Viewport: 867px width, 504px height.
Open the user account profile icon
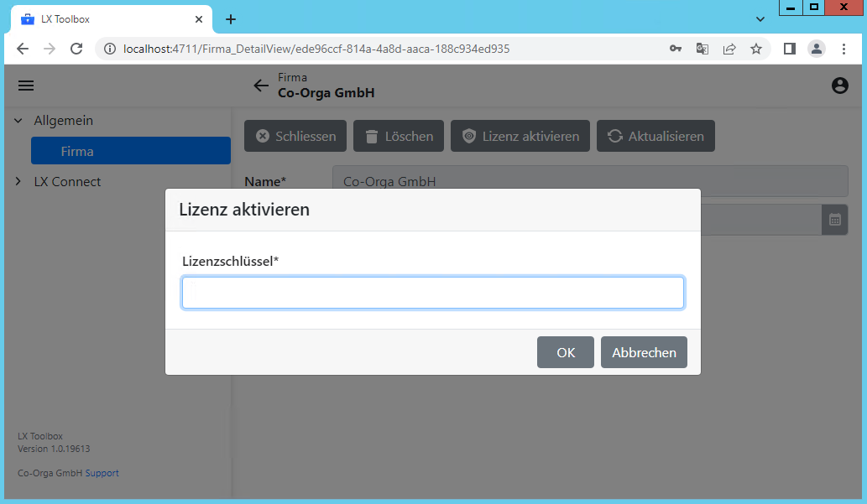(839, 86)
